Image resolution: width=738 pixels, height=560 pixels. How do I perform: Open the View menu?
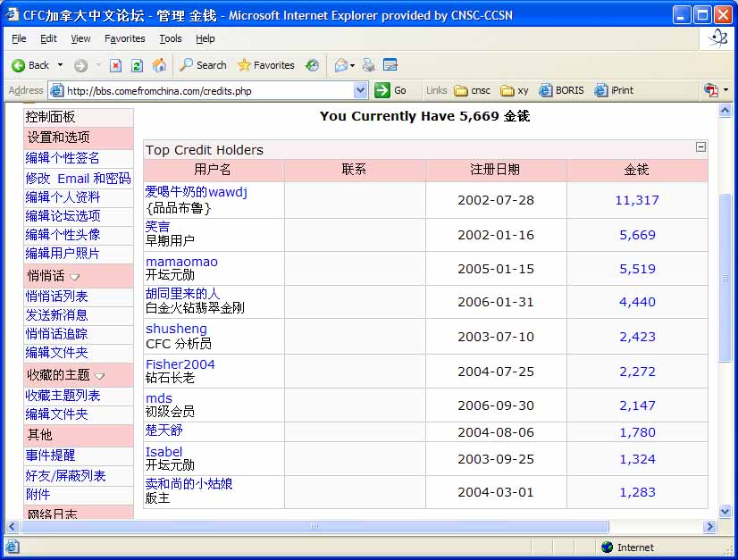pos(80,38)
